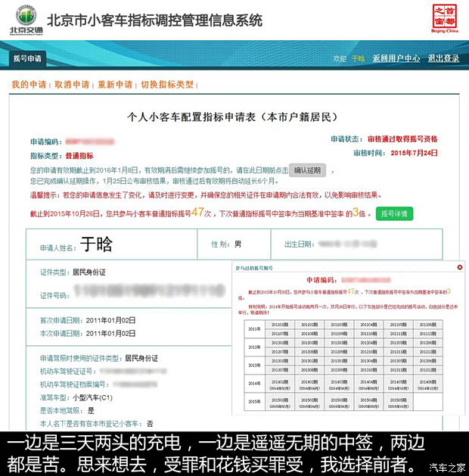Select the 201505期 cell in popup table
This screenshot has height=476, width=469.
tap(399, 403)
